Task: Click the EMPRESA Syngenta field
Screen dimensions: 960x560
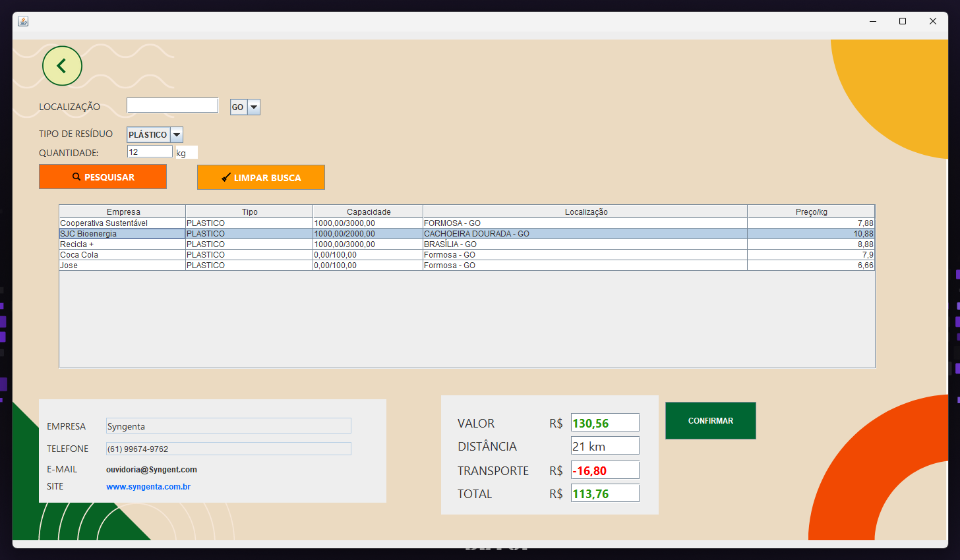Action: (229, 426)
